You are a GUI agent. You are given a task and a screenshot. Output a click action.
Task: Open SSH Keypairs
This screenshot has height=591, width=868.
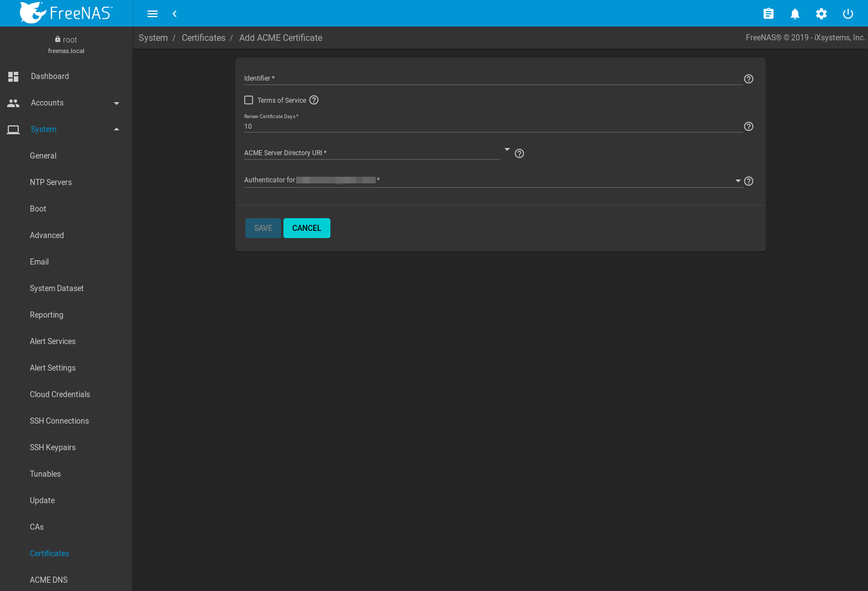[x=52, y=447]
